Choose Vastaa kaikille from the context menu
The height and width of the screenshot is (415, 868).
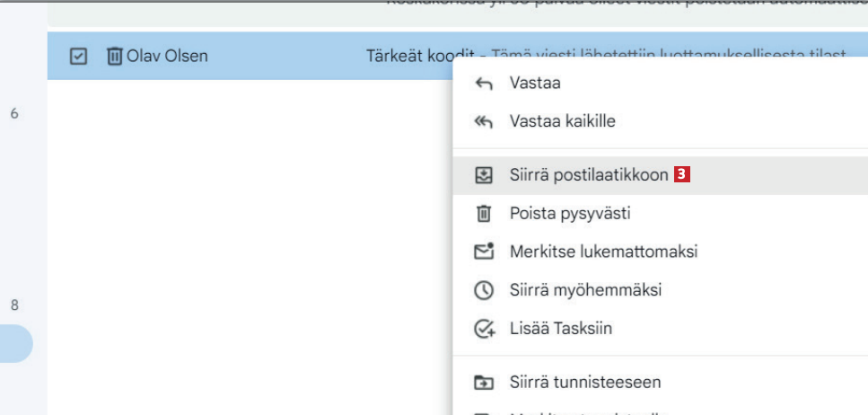562,121
